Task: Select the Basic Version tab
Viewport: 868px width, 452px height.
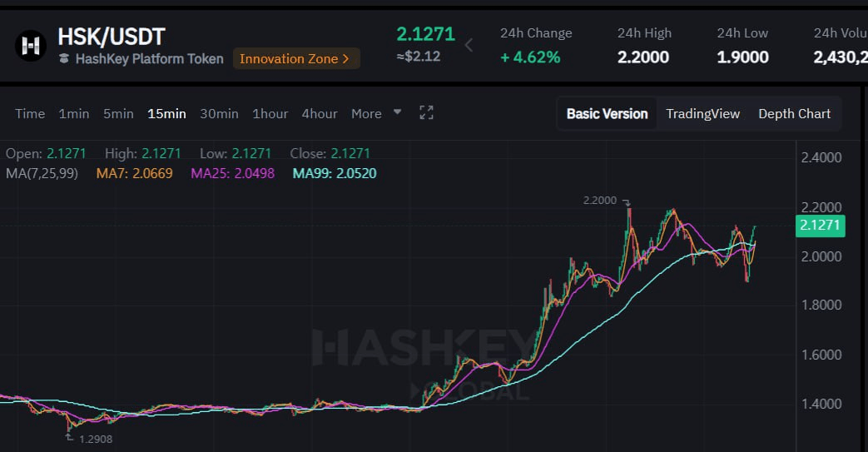Action: click(607, 113)
